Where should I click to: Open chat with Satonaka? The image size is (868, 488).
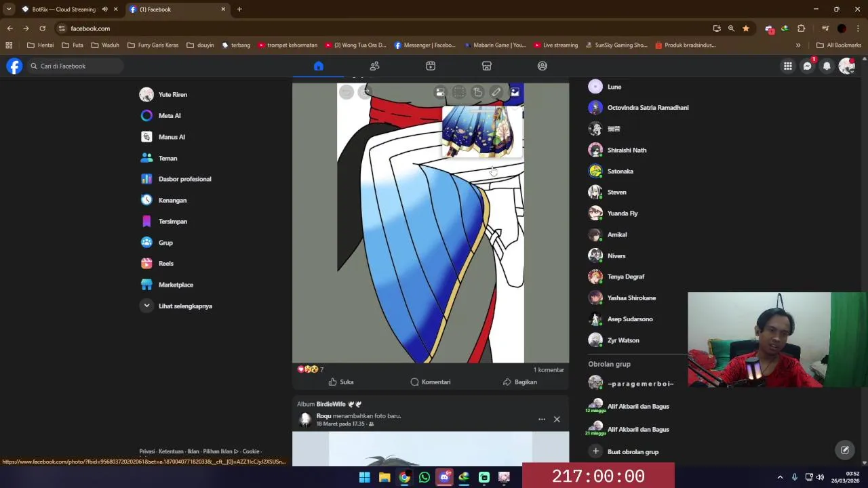tap(620, 171)
